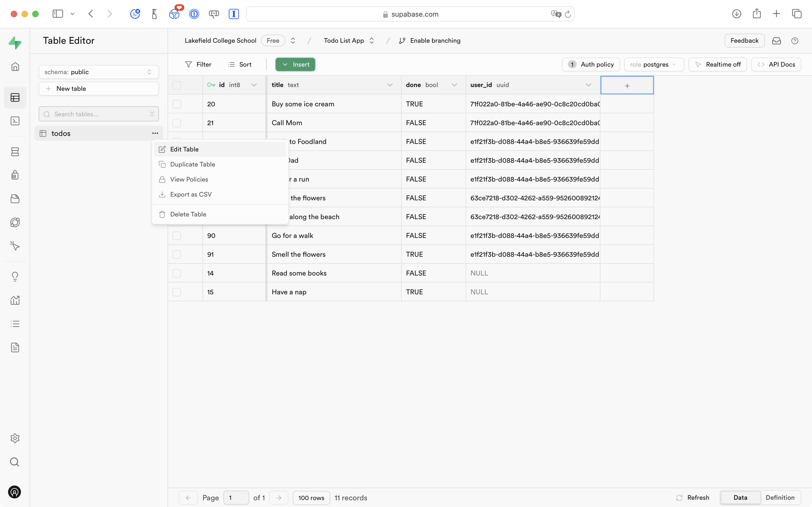Screen dimensions: 812x507
Task: Click the green Insert button
Action: pyautogui.click(x=295, y=64)
